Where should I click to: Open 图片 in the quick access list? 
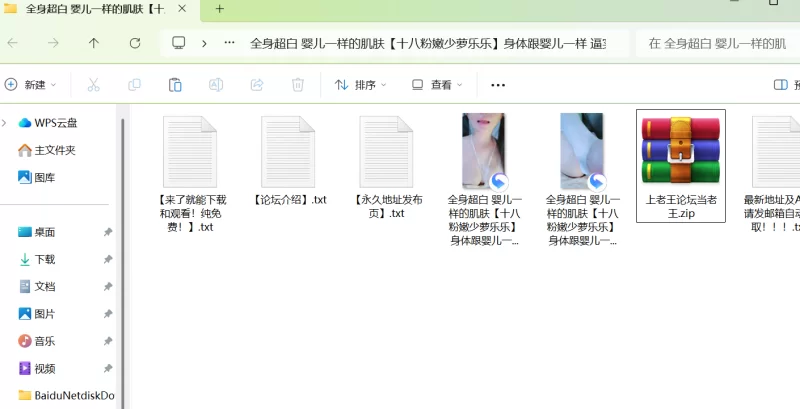(36, 314)
